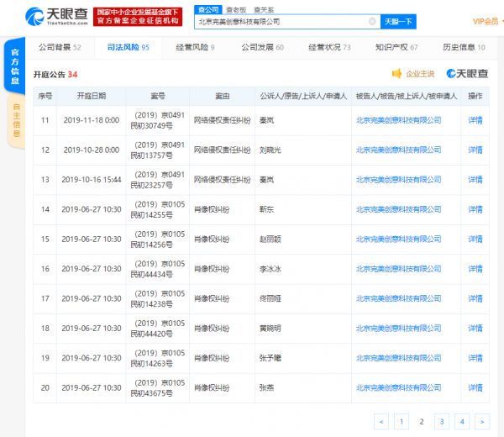The image size is (504, 437).
Task: Go to previous page using left arrow
Action: [x=381, y=421]
